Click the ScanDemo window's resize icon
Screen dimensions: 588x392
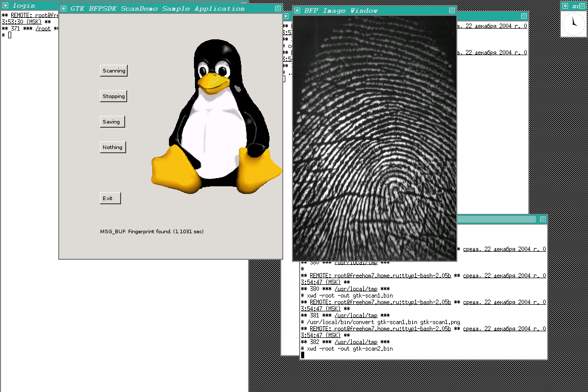click(x=277, y=9)
